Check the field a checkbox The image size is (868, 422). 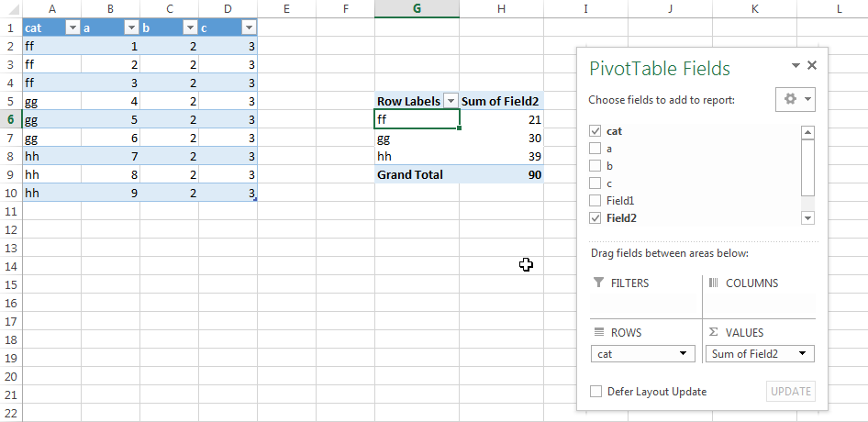[x=595, y=149]
